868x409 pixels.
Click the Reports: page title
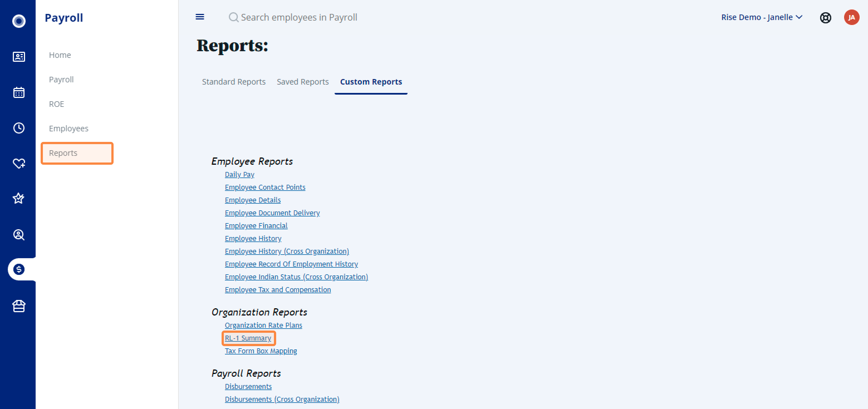click(x=232, y=45)
